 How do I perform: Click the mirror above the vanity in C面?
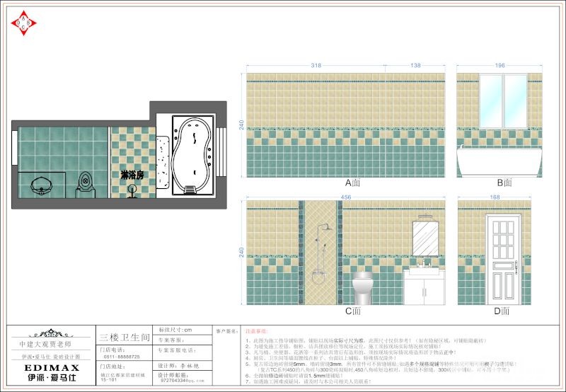pos(427,238)
